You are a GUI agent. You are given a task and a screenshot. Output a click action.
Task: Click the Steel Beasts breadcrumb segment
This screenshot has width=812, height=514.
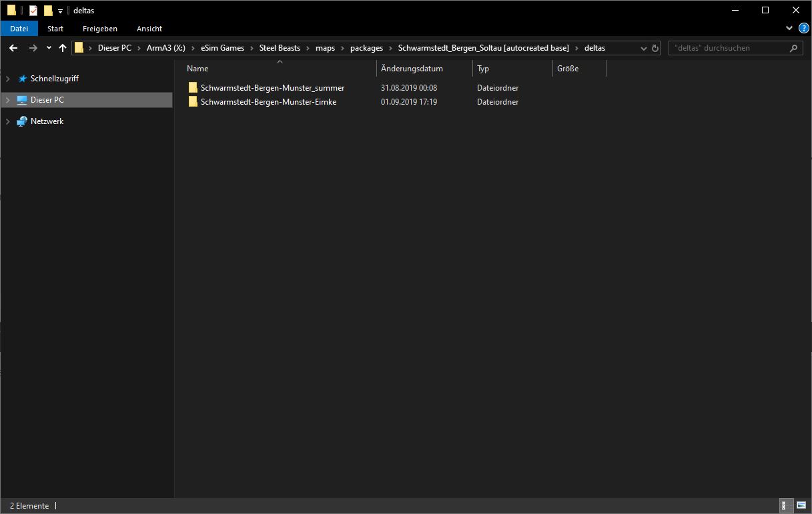tap(280, 48)
